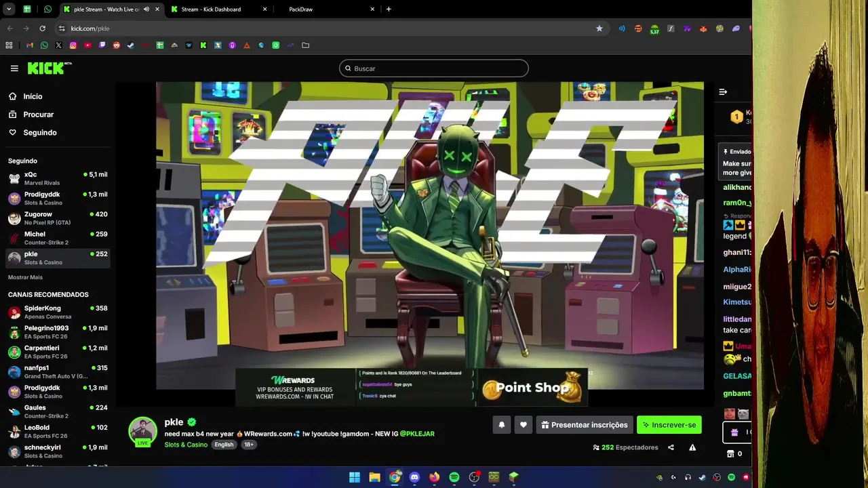Mute the pkle Stream tab audio
Screen dimensions: 868x488
coord(146,9)
